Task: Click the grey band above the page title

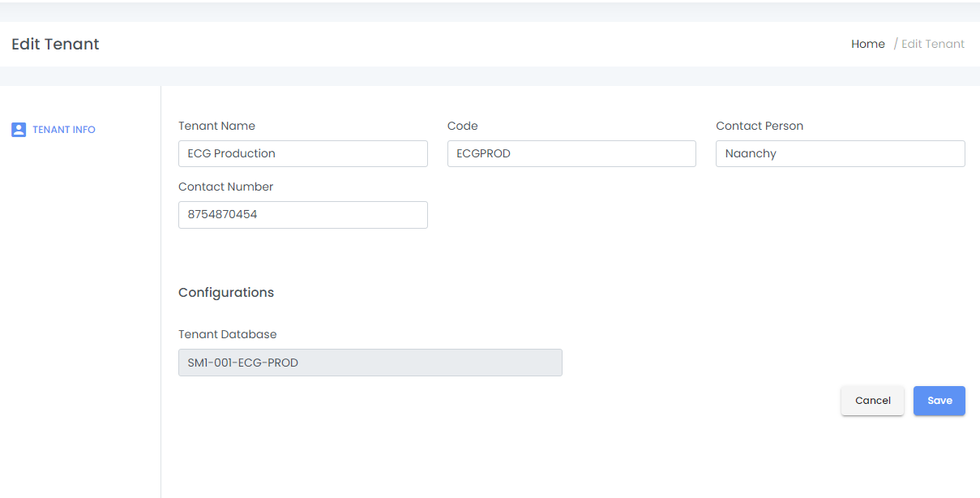Action: click(490, 11)
